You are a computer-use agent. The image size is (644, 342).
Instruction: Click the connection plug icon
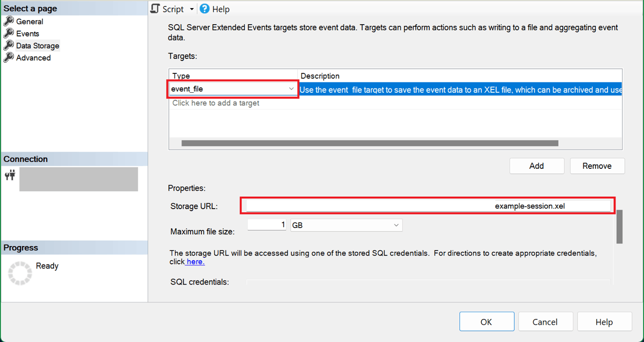(x=10, y=175)
